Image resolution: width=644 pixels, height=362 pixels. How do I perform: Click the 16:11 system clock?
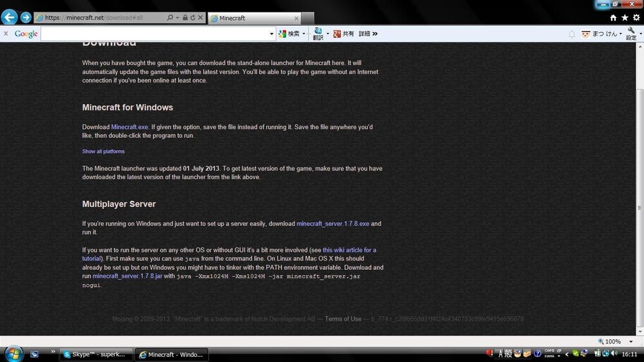pos(629,354)
